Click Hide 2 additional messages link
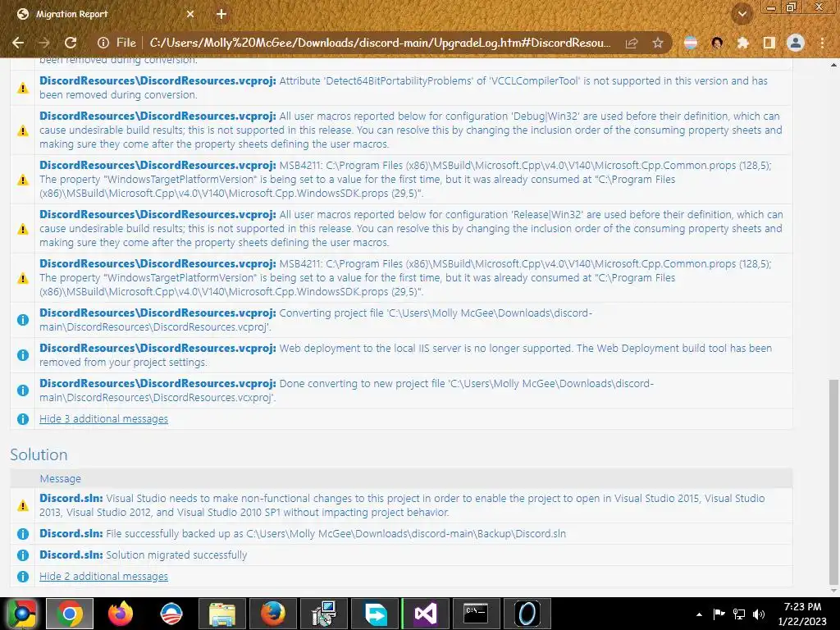Viewport: 840px width, 630px height. pyautogui.click(x=103, y=577)
